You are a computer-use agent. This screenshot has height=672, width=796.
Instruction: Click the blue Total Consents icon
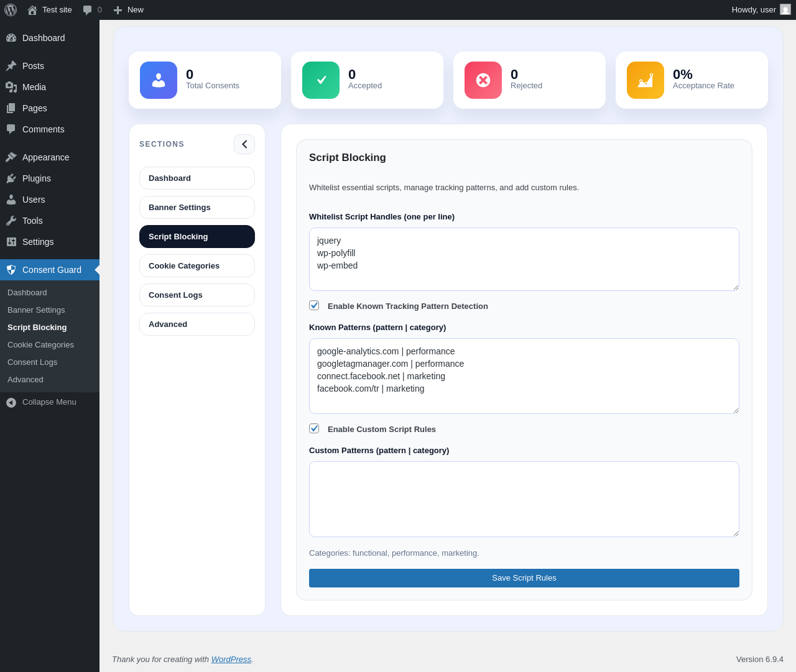(159, 80)
